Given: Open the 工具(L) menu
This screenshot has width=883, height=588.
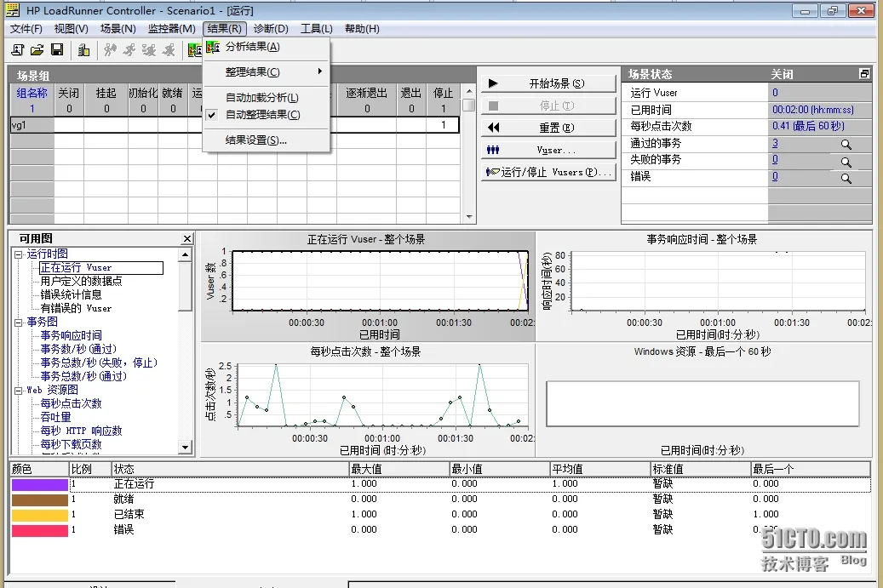Looking at the screenshot, I should click(x=317, y=29).
